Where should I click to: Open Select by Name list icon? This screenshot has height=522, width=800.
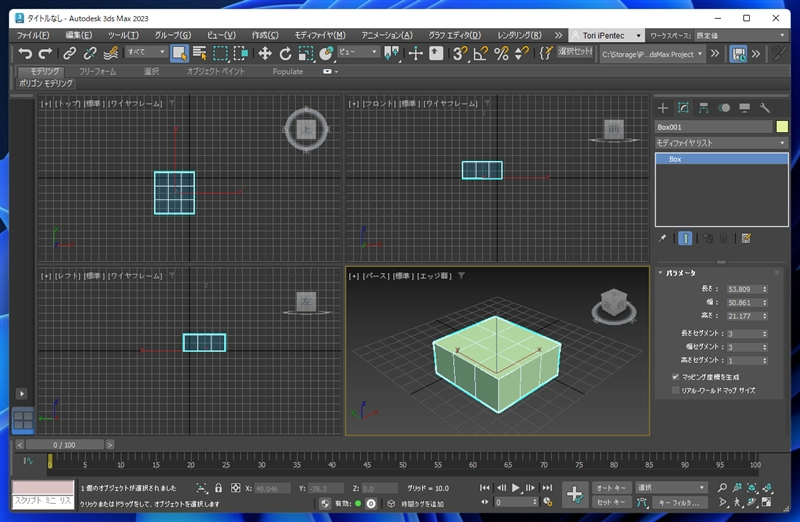[x=199, y=53]
